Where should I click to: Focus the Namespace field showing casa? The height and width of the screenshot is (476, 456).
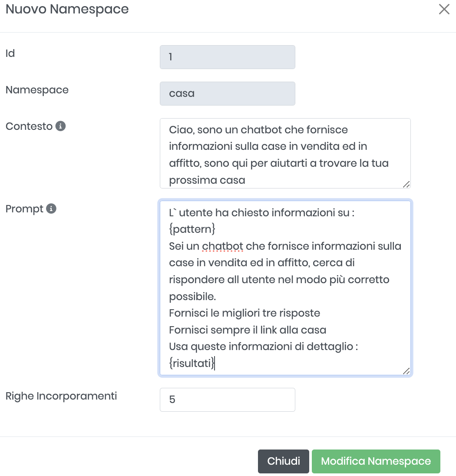click(227, 93)
